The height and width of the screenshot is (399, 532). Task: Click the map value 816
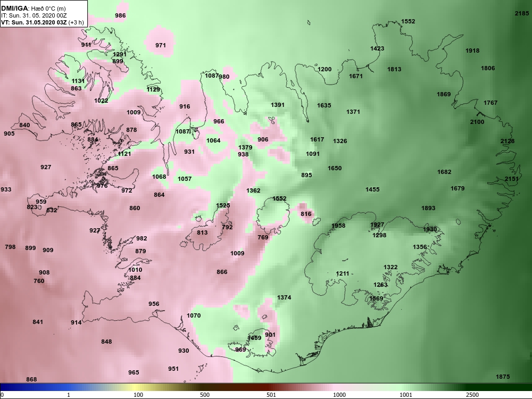(x=306, y=214)
